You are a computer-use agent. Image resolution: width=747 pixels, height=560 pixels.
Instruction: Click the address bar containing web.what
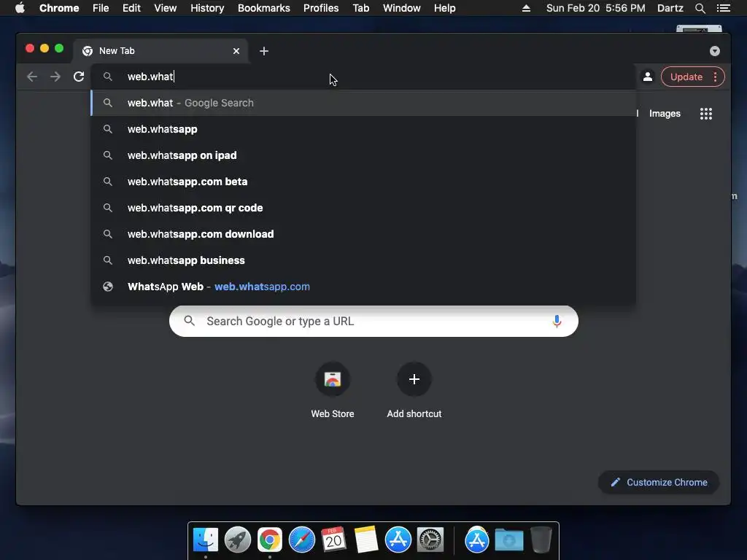[x=363, y=77]
